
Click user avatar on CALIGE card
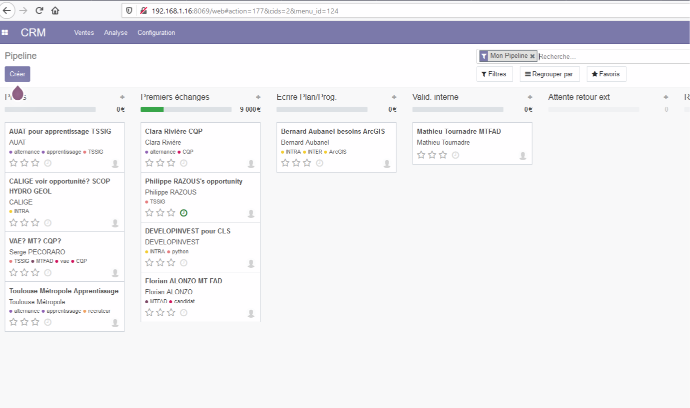tap(115, 223)
